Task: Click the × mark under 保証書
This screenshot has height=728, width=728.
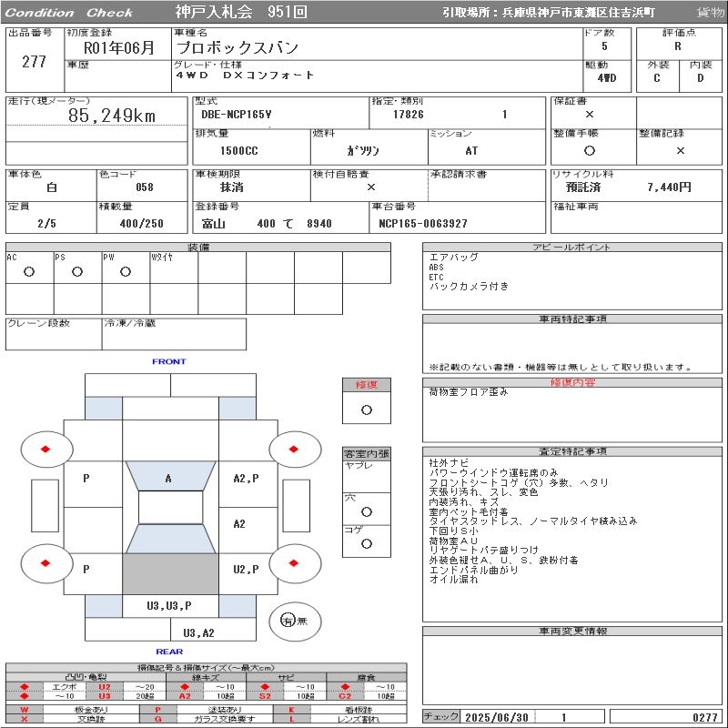Action: 589,115
